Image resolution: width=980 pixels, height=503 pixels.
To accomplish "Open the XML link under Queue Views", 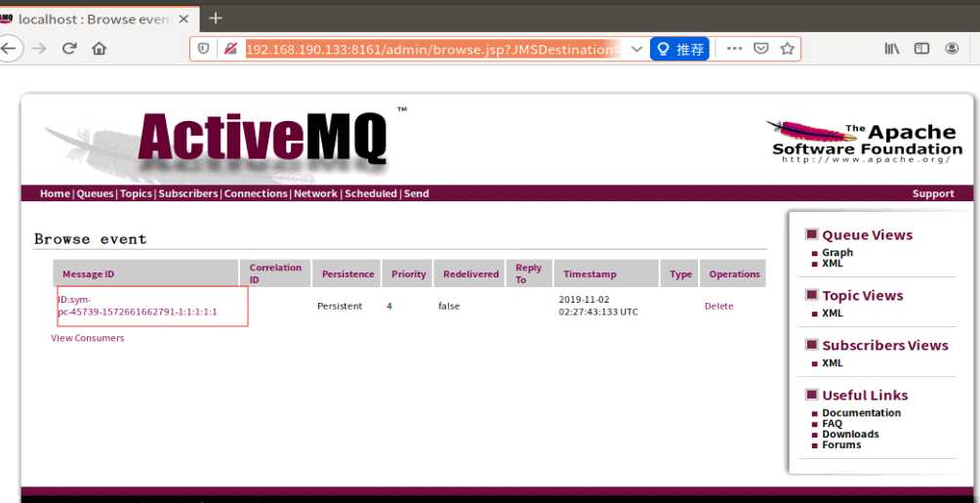I will tap(833, 264).
